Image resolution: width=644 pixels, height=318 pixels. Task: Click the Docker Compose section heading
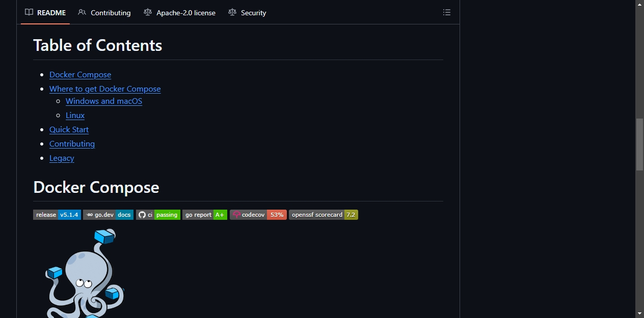pyautogui.click(x=96, y=187)
